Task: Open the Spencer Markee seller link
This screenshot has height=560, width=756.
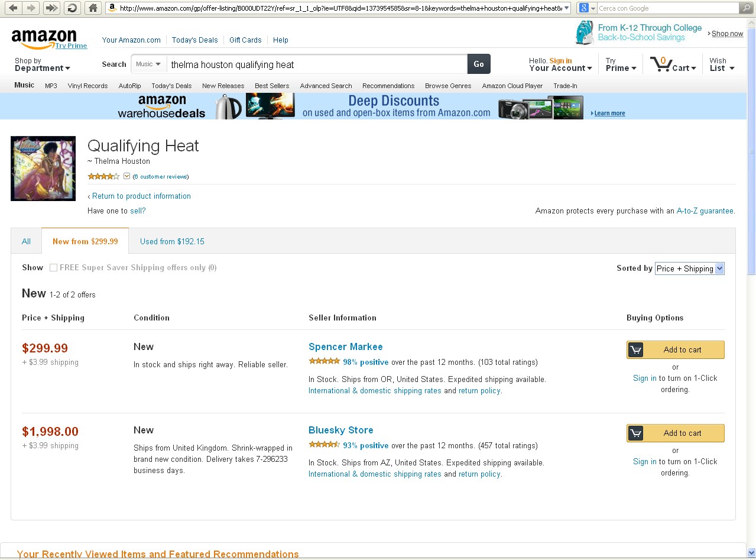Action: [345, 347]
